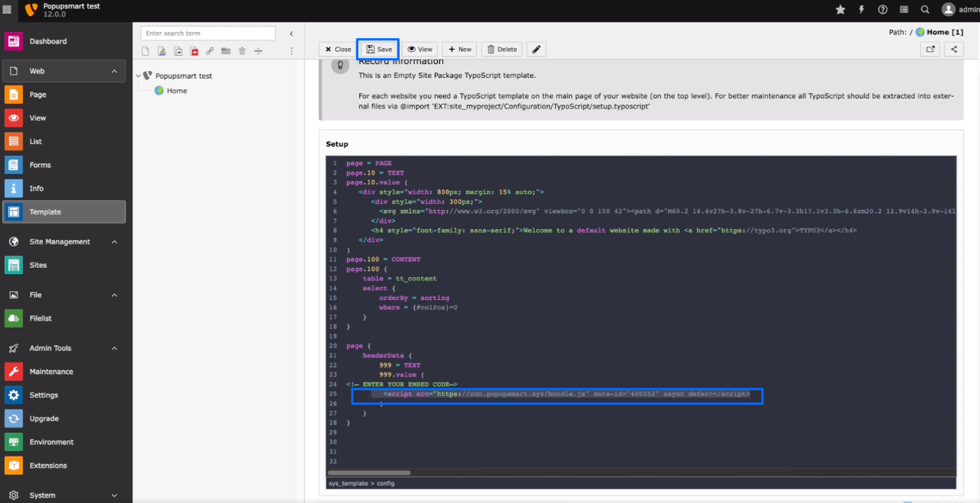Select folder page type icon
Screen dimensions: 980x503
tap(226, 51)
